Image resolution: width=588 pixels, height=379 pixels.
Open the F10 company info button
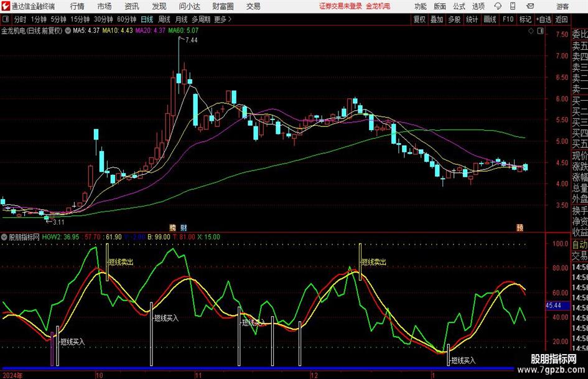(x=508, y=19)
